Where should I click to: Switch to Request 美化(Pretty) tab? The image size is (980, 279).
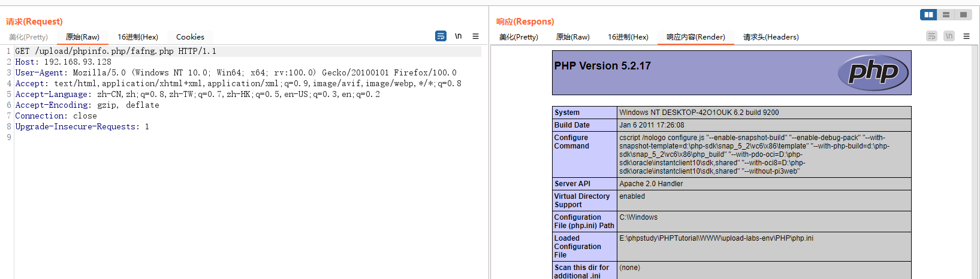pyautogui.click(x=28, y=37)
